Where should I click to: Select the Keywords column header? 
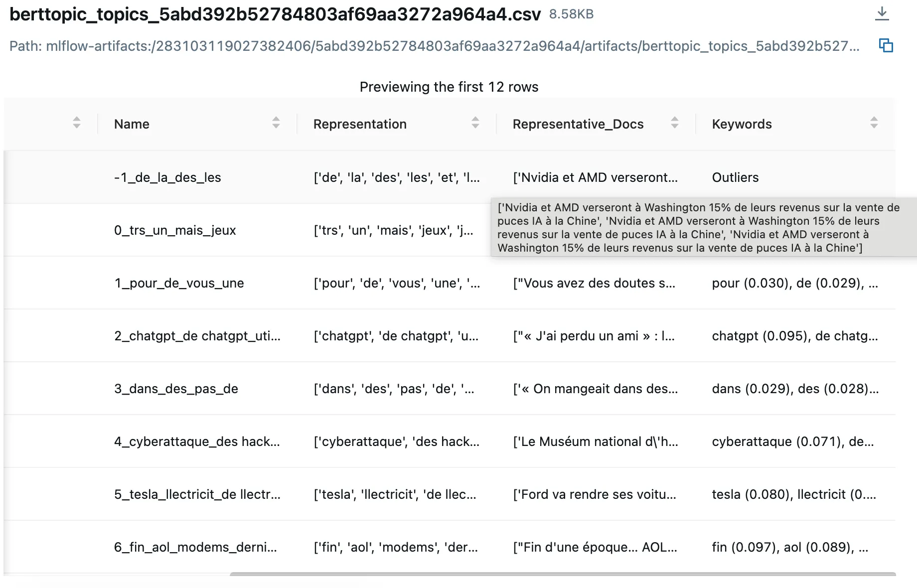[x=742, y=124]
